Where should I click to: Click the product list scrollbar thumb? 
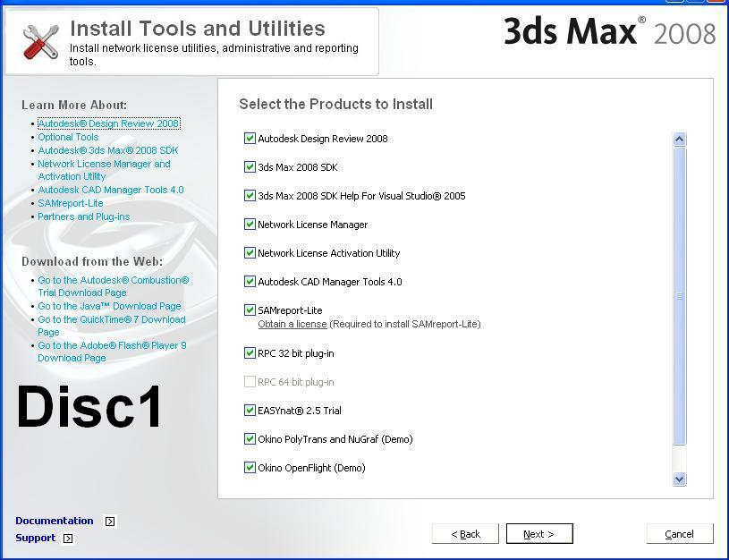click(679, 296)
